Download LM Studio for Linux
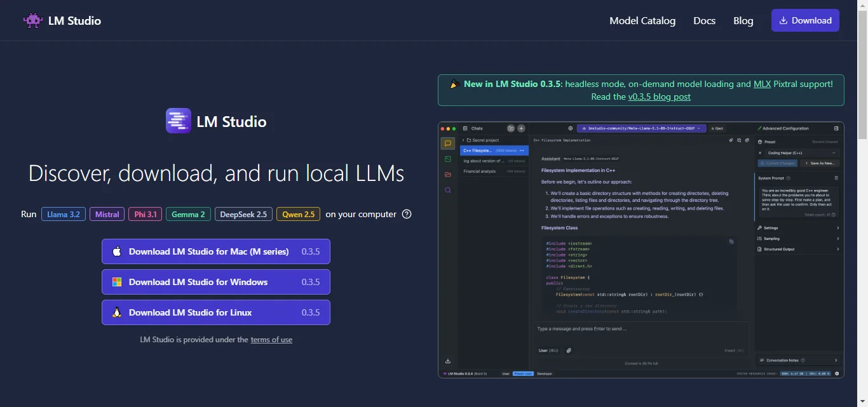The image size is (868, 407). 216,312
